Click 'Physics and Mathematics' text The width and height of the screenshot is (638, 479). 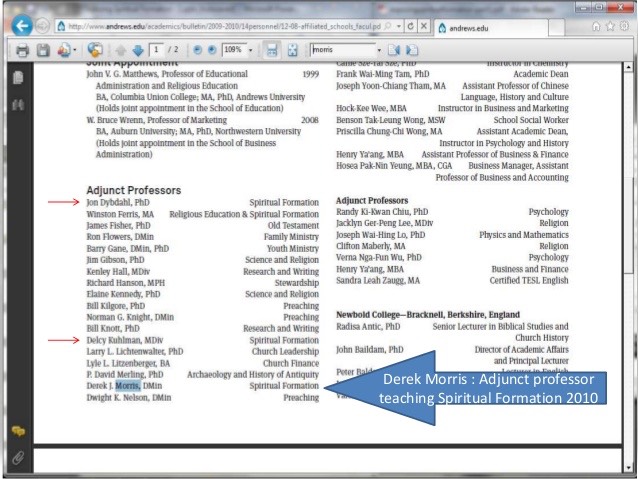[524, 235]
